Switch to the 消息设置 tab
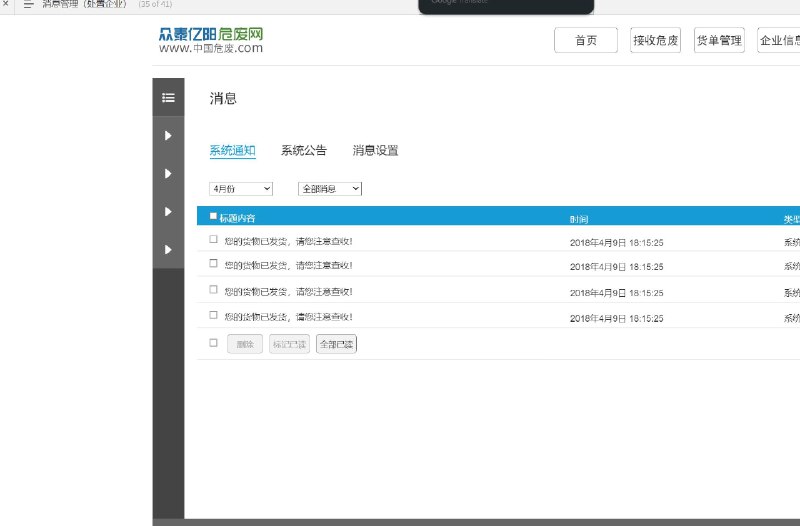This screenshot has width=800, height=526. (375, 151)
